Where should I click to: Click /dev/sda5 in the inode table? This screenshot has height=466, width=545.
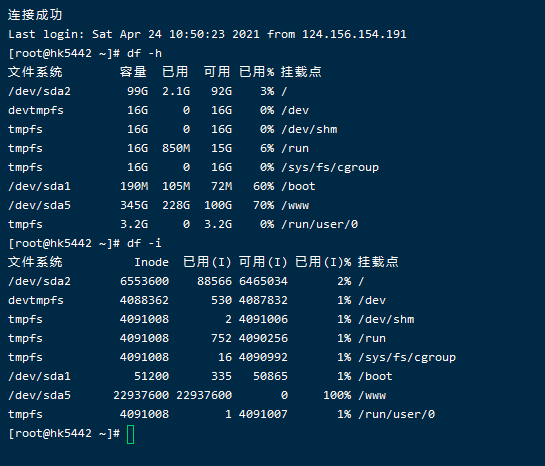click(40, 395)
